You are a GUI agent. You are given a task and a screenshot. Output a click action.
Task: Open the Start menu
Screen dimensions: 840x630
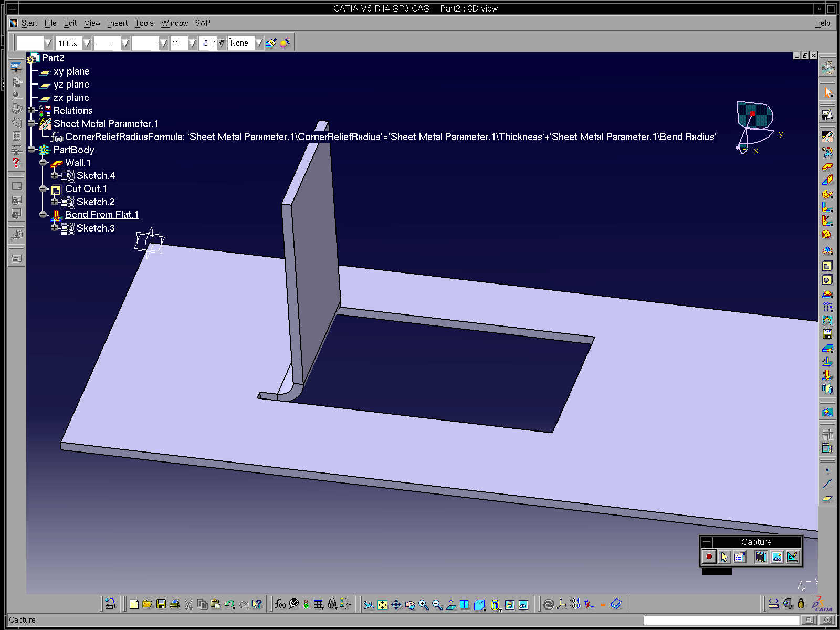29,23
